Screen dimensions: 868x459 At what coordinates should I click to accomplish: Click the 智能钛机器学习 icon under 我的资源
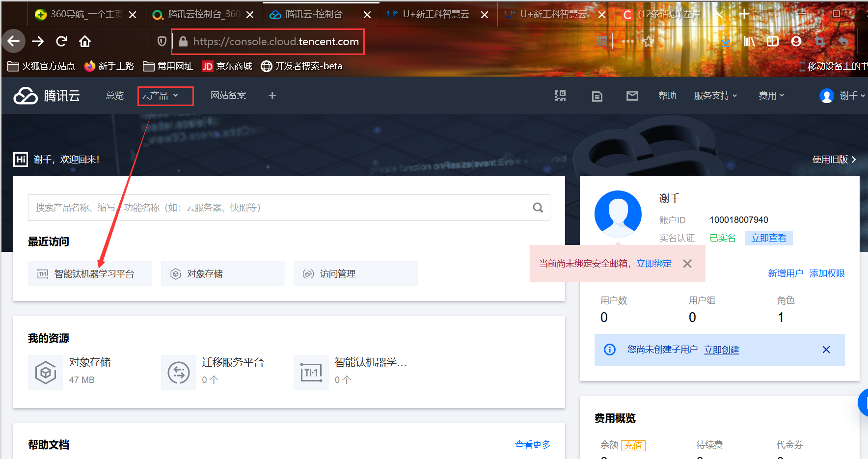click(x=311, y=373)
